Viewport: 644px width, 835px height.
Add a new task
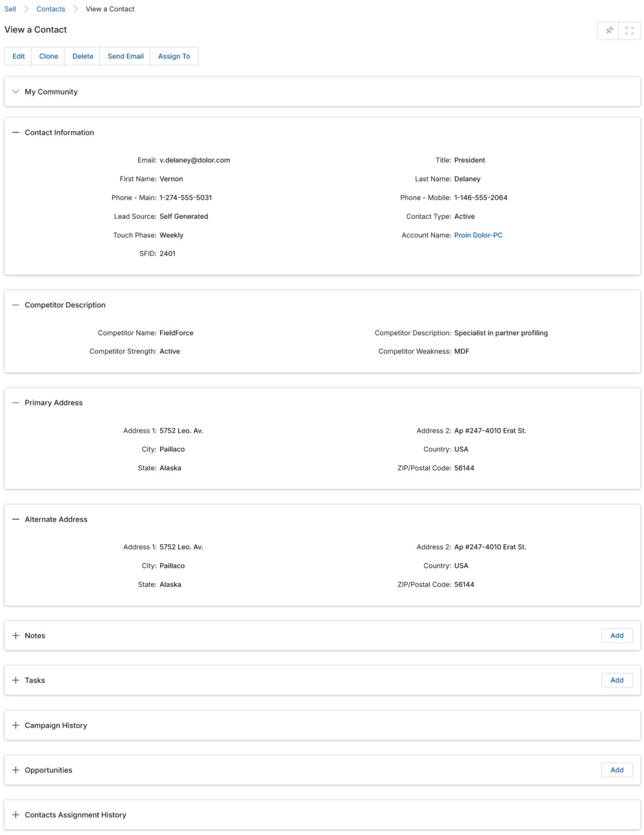pyautogui.click(x=617, y=680)
